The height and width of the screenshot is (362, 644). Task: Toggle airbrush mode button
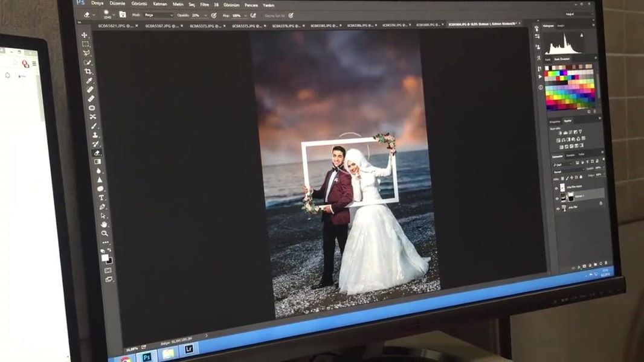[x=253, y=16]
